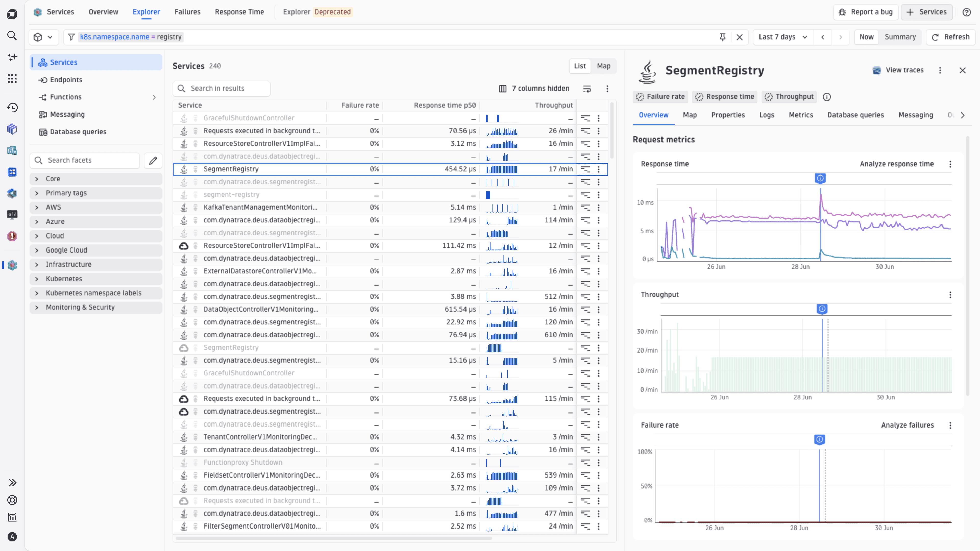Expand the Primary tags facet
Image resolution: width=980 pixels, height=551 pixels.
click(x=96, y=193)
